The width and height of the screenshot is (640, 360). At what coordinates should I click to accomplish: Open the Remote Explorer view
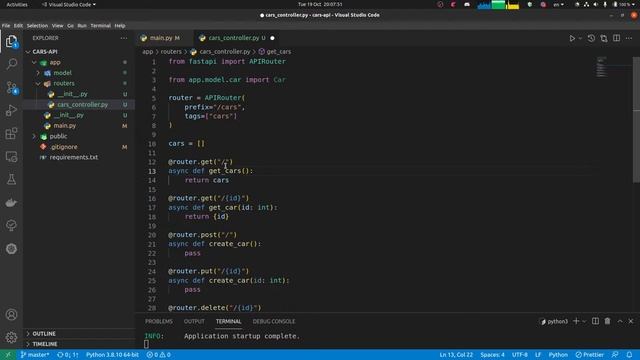point(11,157)
